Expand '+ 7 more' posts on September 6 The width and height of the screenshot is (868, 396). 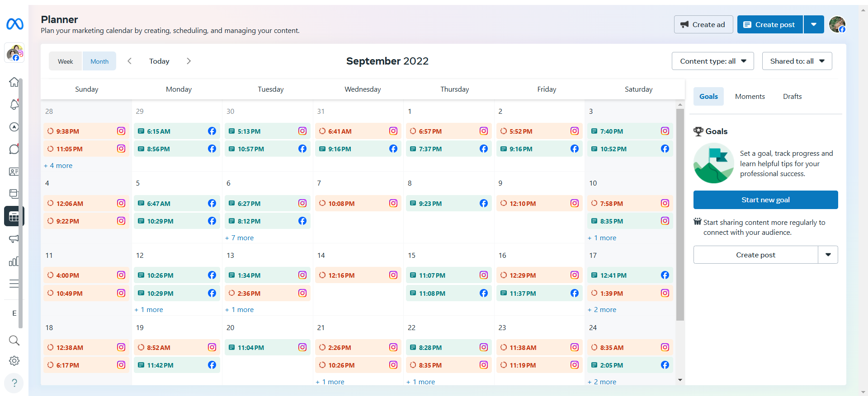click(x=240, y=238)
